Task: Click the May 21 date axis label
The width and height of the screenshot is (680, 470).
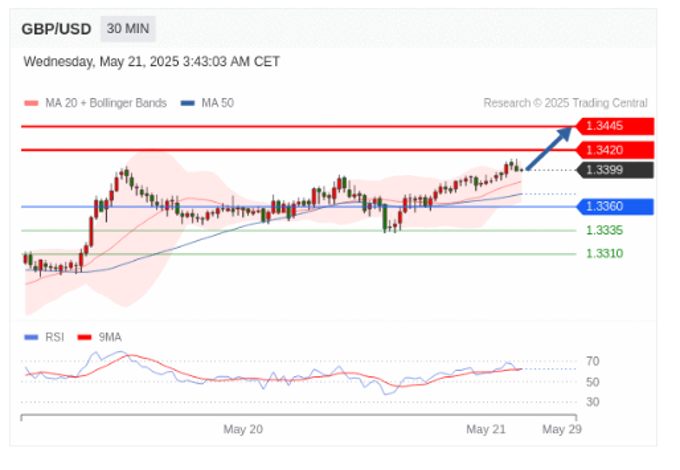Action: click(486, 429)
